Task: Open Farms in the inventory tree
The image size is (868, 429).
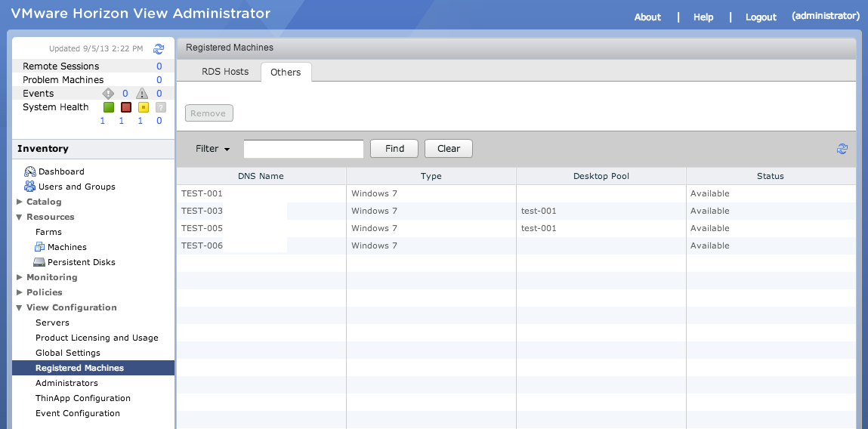Action: point(48,232)
